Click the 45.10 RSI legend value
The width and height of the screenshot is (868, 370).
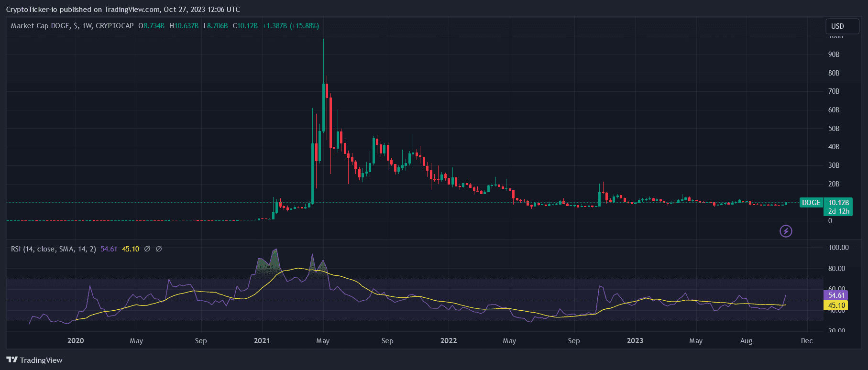click(x=131, y=249)
